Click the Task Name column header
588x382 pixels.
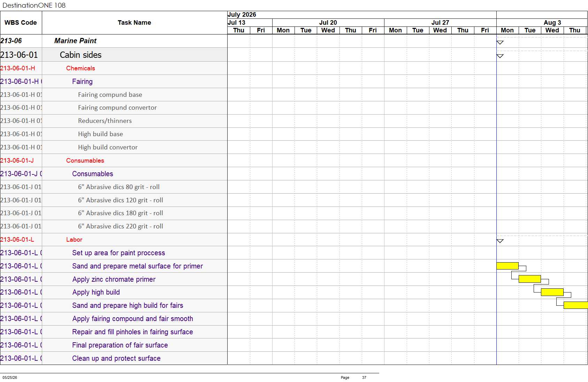[135, 23]
